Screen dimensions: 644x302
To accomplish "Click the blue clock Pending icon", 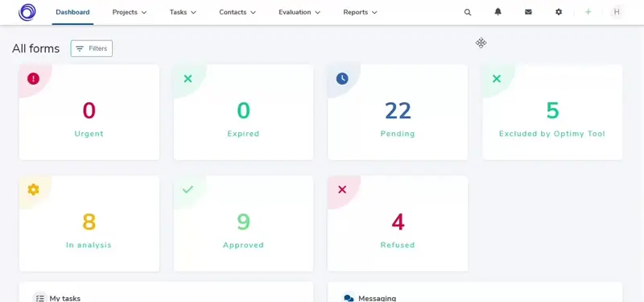I will [342, 78].
